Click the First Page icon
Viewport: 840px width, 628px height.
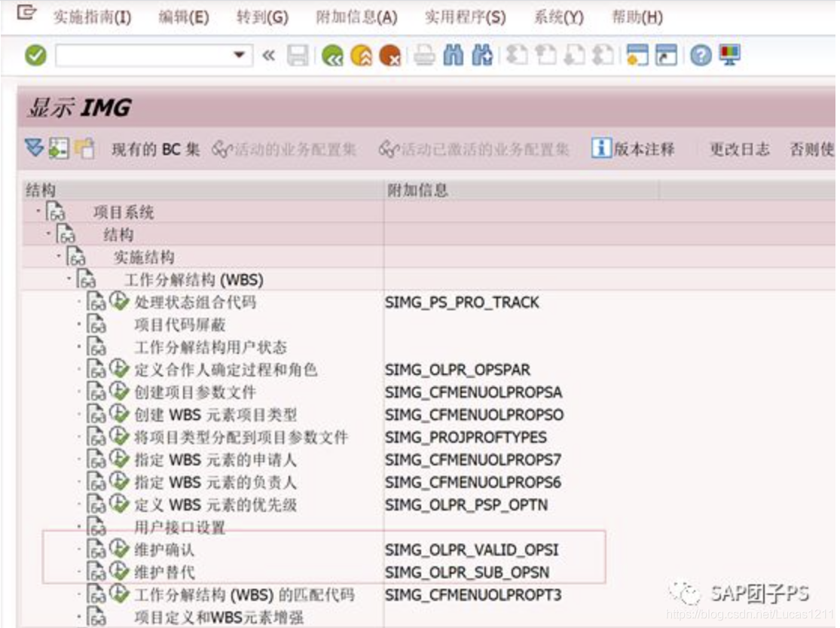click(517, 55)
